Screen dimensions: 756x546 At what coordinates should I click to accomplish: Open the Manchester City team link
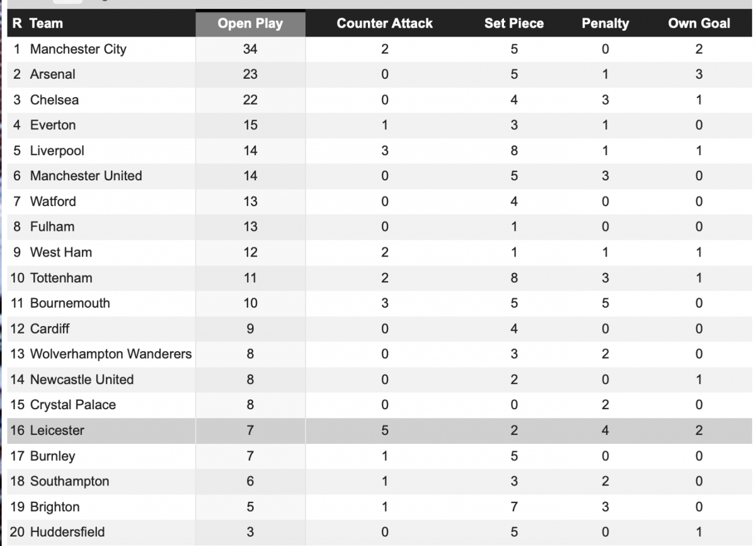point(78,49)
